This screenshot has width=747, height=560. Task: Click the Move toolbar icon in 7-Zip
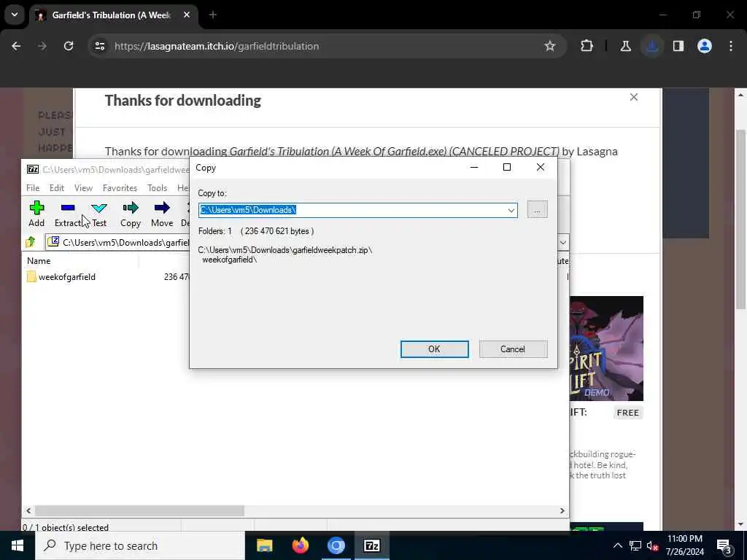pyautogui.click(x=162, y=208)
